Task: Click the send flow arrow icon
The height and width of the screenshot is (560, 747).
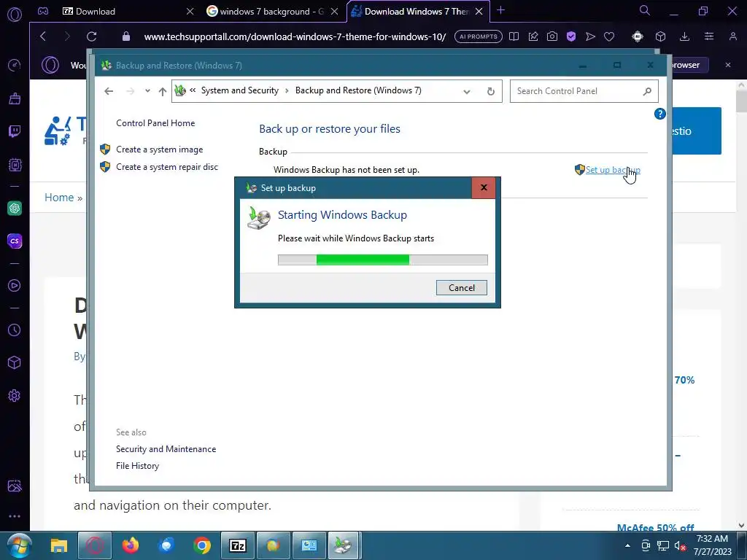Action: click(590, 36)
